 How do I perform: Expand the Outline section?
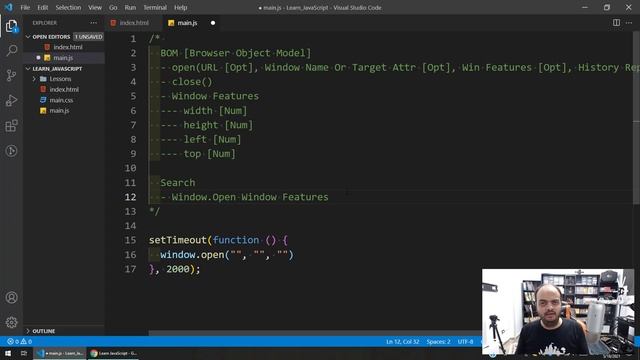coord(43,331)
